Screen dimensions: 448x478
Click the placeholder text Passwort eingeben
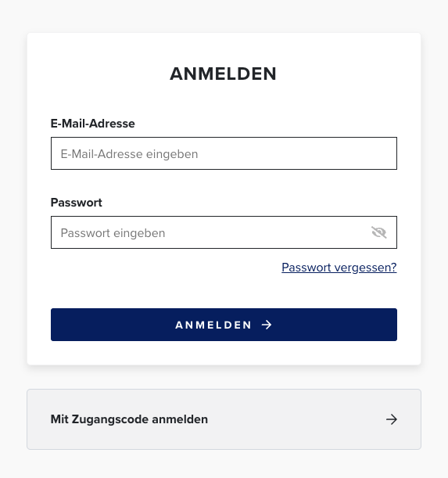click(x=113, y=233)
